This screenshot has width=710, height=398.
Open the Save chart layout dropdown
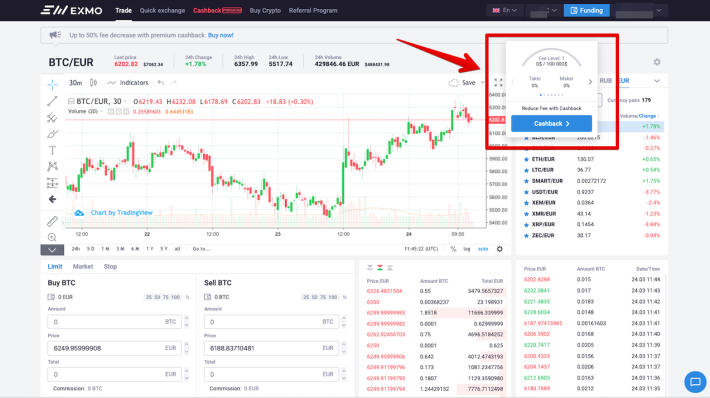pyautogui.click(x=483, y=82)
